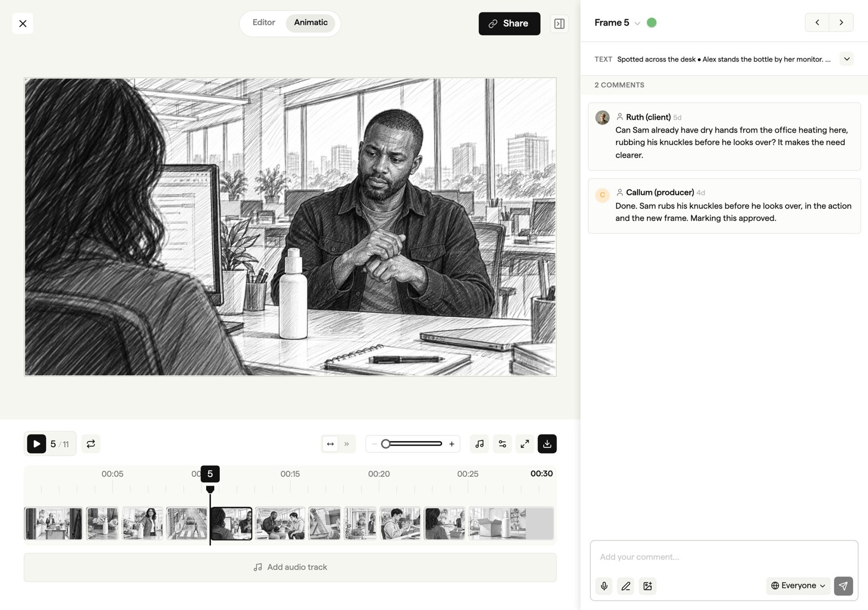Viewport: 868px width, 610px height.
Task: Open the Everyone visibility dropdown
Action: [798, 586]
